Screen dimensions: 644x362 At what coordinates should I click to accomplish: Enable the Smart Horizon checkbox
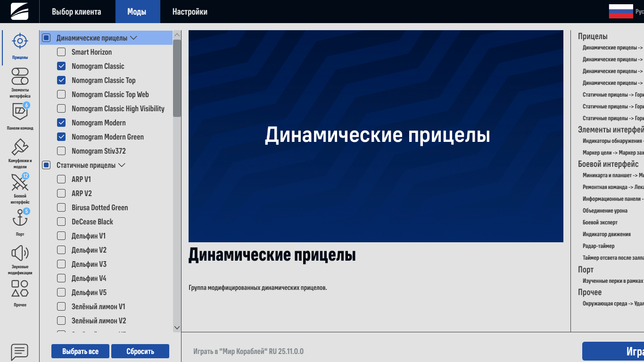(x=61, y=52)
